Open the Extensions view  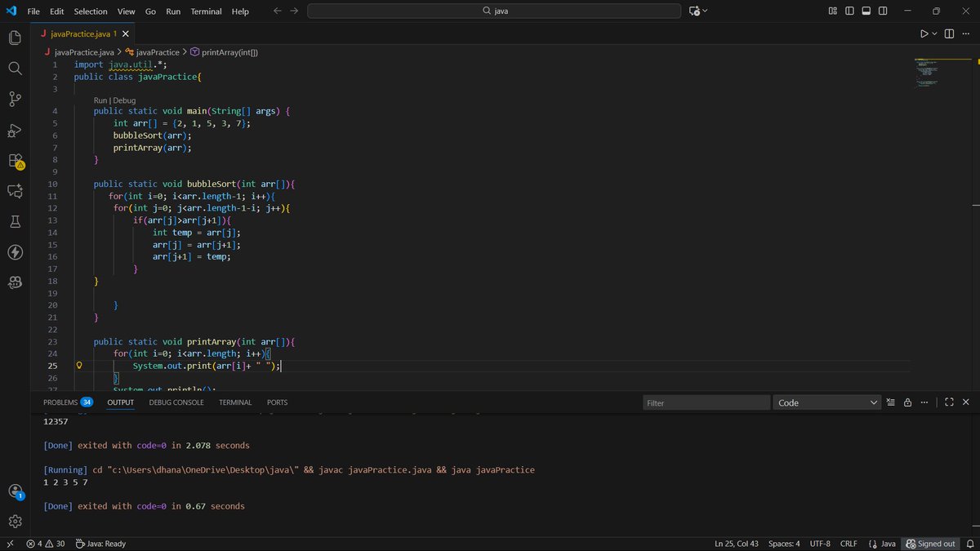15,161
